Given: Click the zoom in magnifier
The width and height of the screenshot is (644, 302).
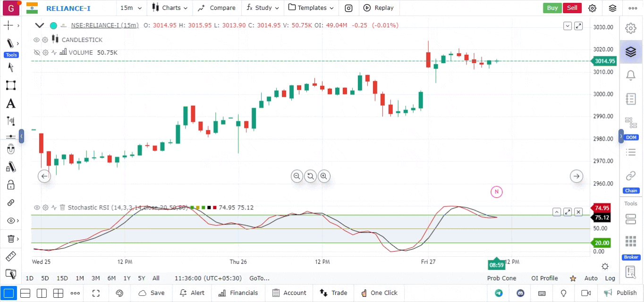Looking at the screenshot, I should coord(324,176).
